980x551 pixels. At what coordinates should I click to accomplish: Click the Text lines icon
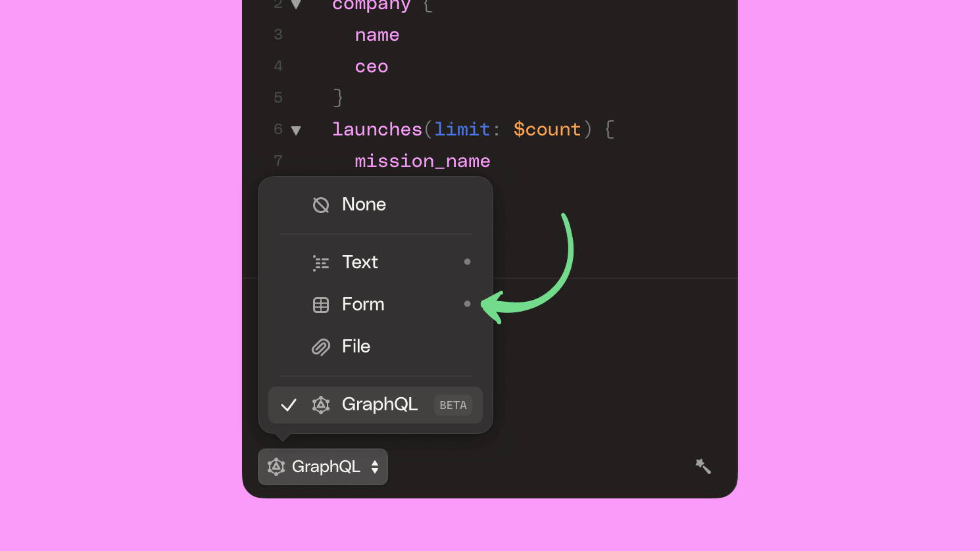321,263
